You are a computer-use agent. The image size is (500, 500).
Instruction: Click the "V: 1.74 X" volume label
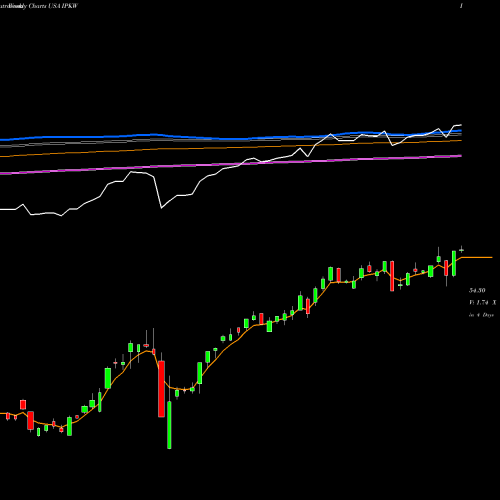(x=482, y=303)
